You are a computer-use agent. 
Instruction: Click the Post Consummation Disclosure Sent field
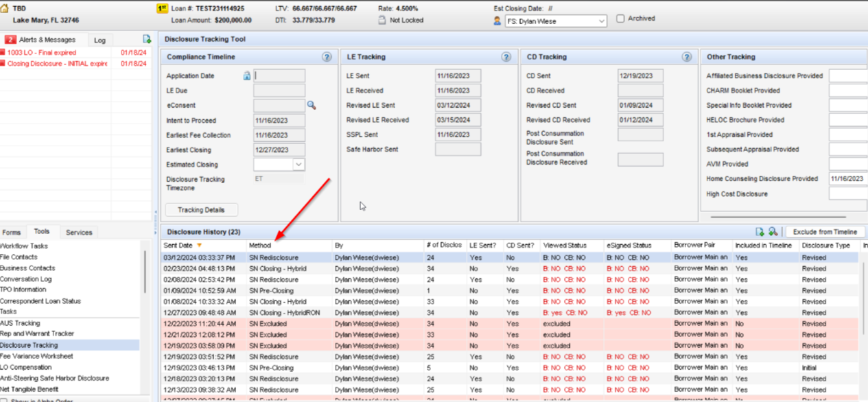point(640,134)
